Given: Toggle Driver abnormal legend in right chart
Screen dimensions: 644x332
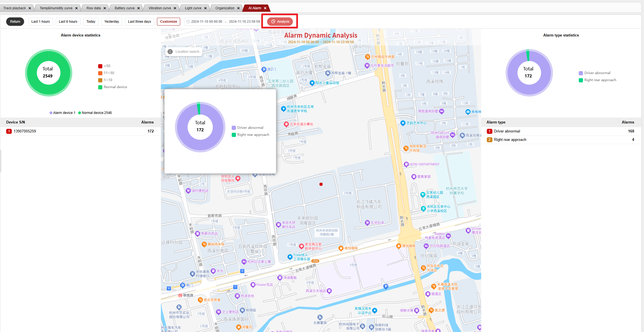Looking at the screenshot, I should pos(594,73).
